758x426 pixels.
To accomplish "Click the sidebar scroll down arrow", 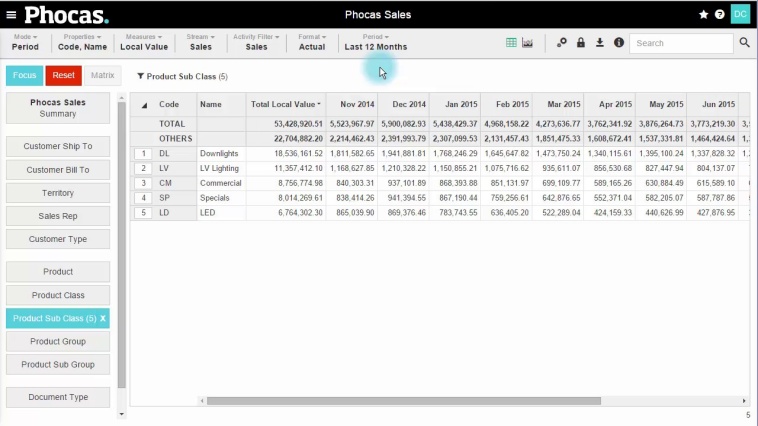I will click(121, 414).
